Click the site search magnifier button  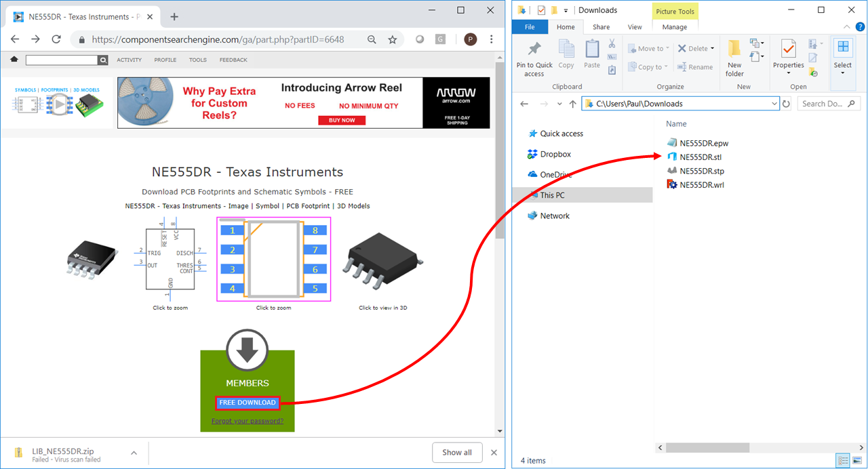point(103,60)
